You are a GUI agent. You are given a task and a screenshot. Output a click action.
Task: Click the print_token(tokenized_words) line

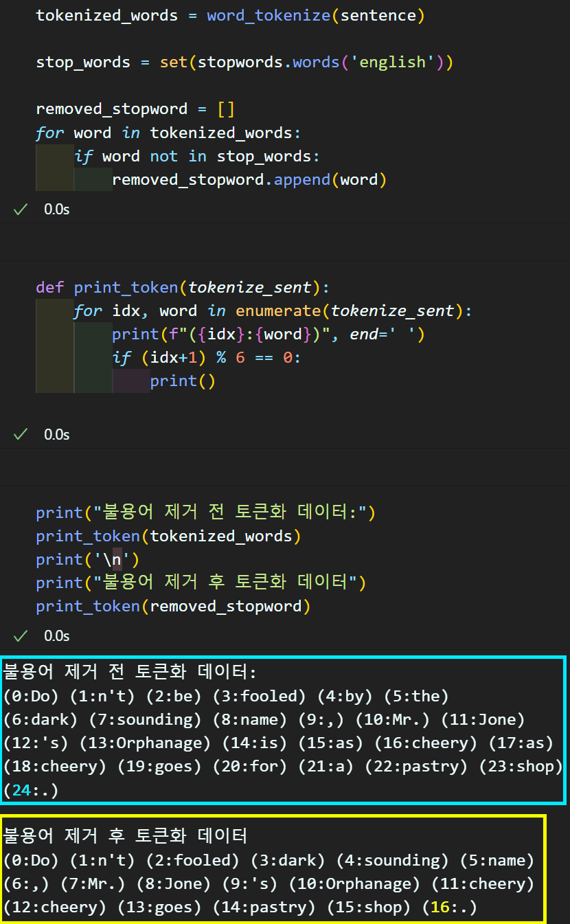168,536
